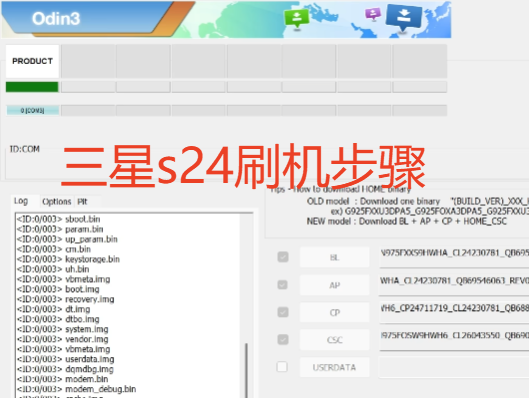Select log line modem.bin
Image resolution: width=529 pixels, height=398 pixels.
pos(62,379)
